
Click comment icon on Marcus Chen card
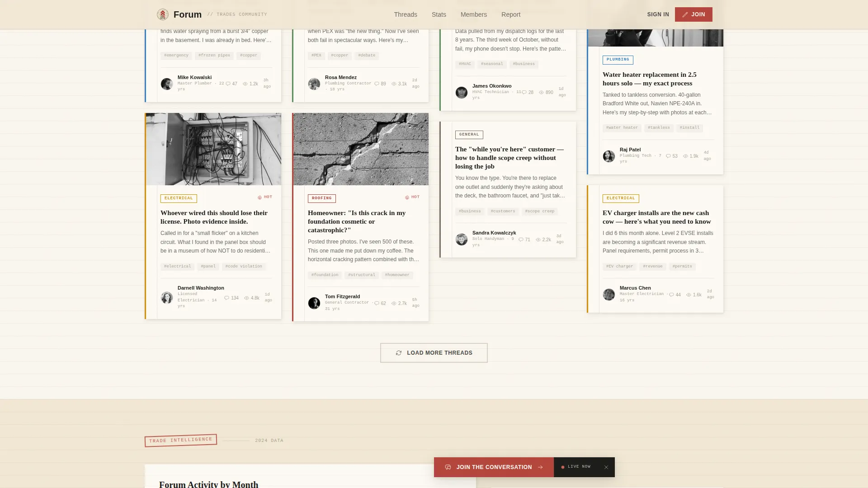[671, 295]
